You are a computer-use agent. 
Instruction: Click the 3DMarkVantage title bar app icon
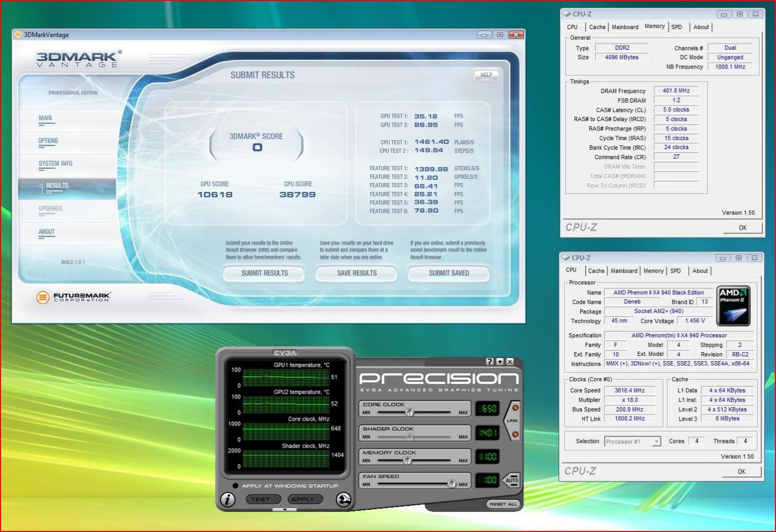coord(18,35)
